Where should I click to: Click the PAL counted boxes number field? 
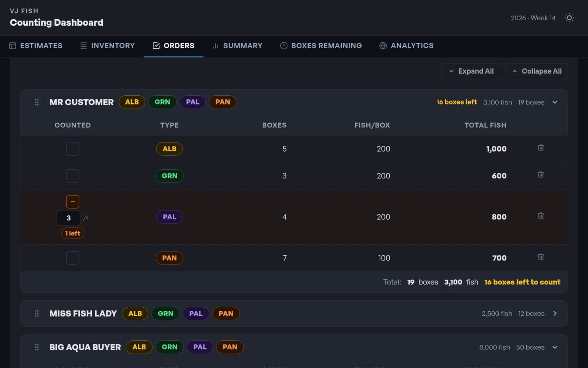69,218
